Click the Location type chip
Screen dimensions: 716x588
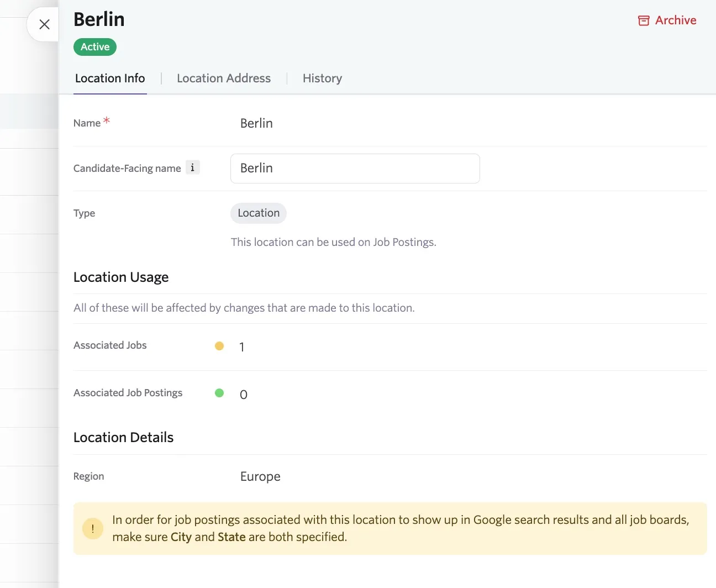[259, 213]
